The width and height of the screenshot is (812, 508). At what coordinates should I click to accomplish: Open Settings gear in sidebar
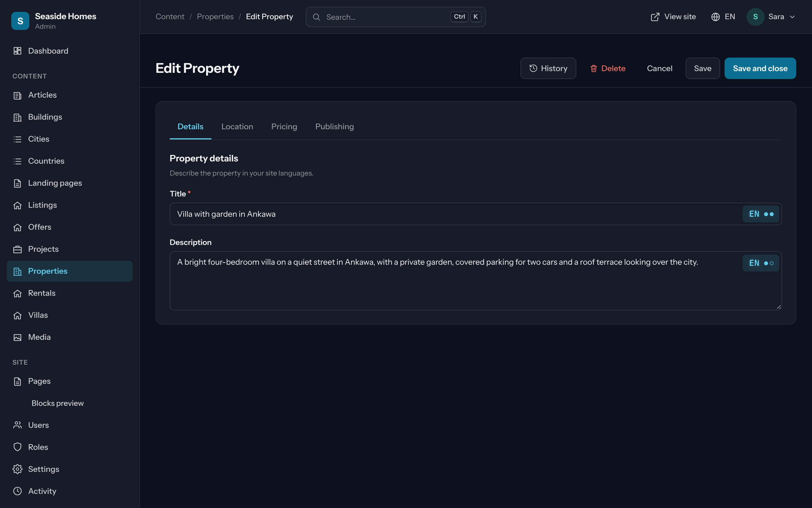point(69,469)
